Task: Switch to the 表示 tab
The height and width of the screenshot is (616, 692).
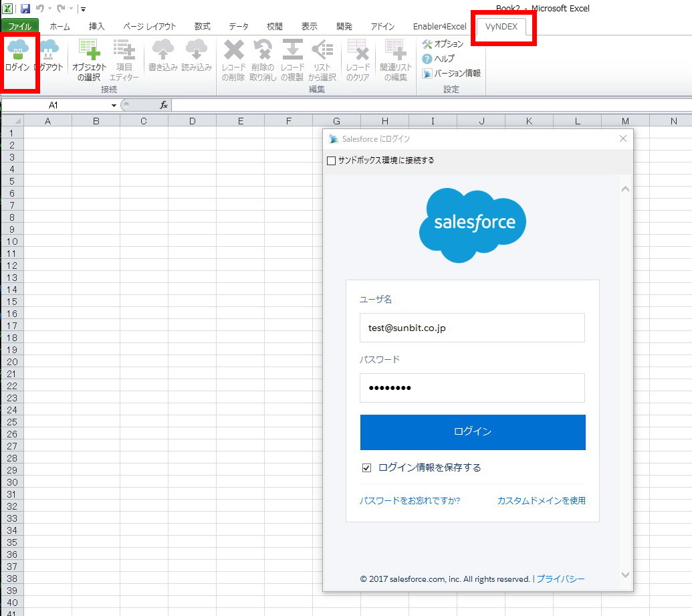Action: (309, 27)
